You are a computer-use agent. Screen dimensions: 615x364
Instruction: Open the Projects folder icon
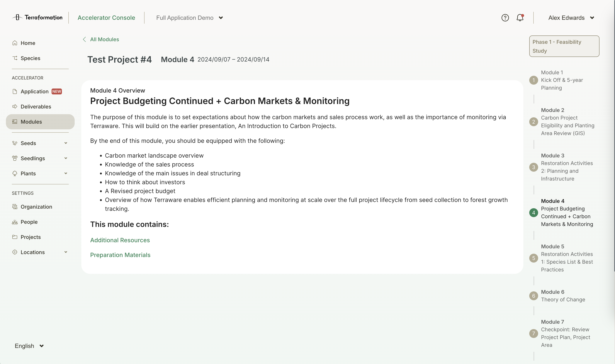tap(15, 237)
